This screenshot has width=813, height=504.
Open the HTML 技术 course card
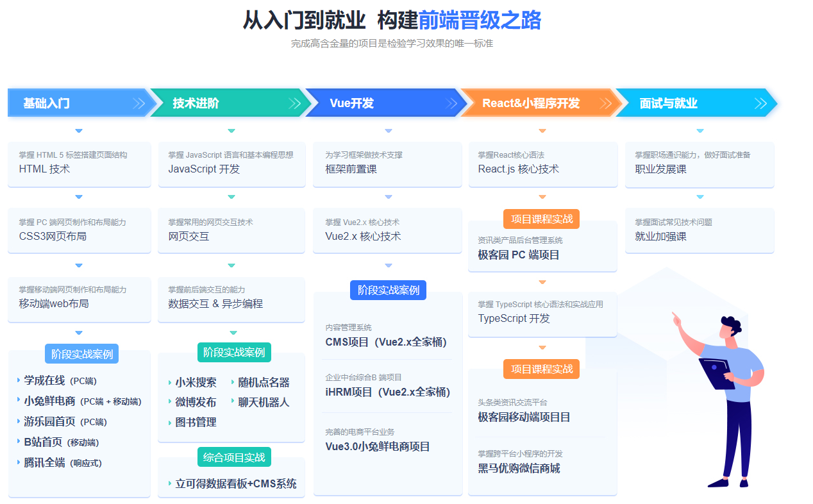point(79,164)
